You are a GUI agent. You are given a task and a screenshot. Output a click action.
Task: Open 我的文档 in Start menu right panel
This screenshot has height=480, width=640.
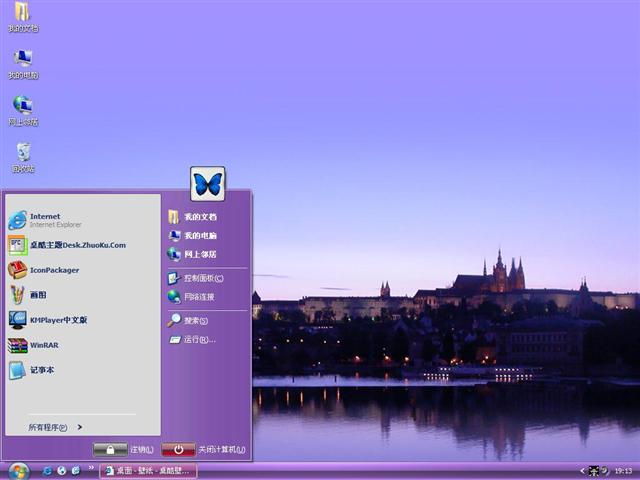(x=199, y=217)
